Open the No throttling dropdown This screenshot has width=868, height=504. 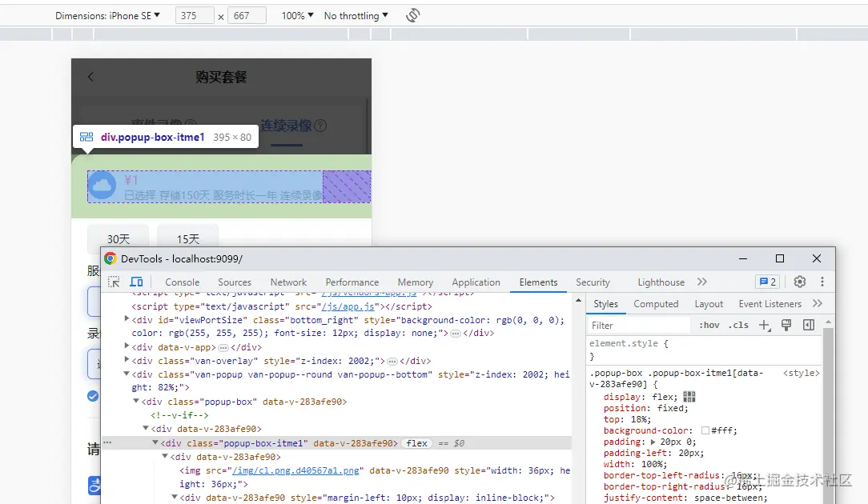pos(356,15)
